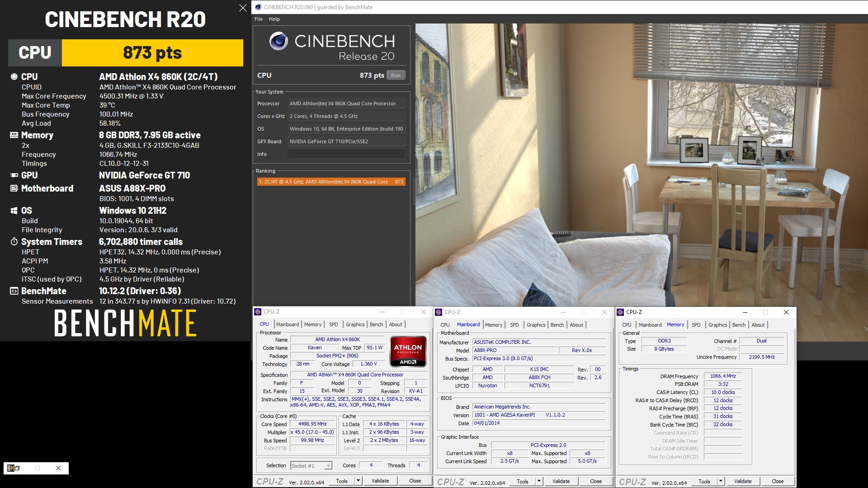The width and height of the screenshot is (868, 488).
Task: Open Memory tab in Mainboard CPU-Z window
Action: point(494,325)
